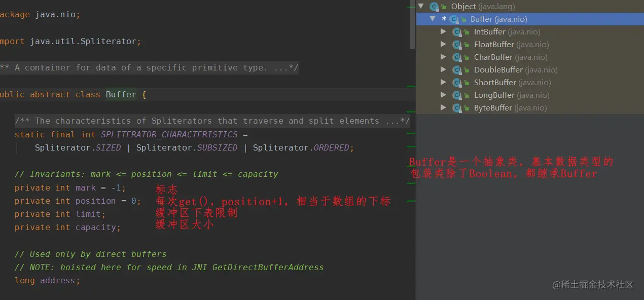This screenshot has height=300, width=644.
Task: Click the class icon beside ShortBuffer
Action: point(457,83)
